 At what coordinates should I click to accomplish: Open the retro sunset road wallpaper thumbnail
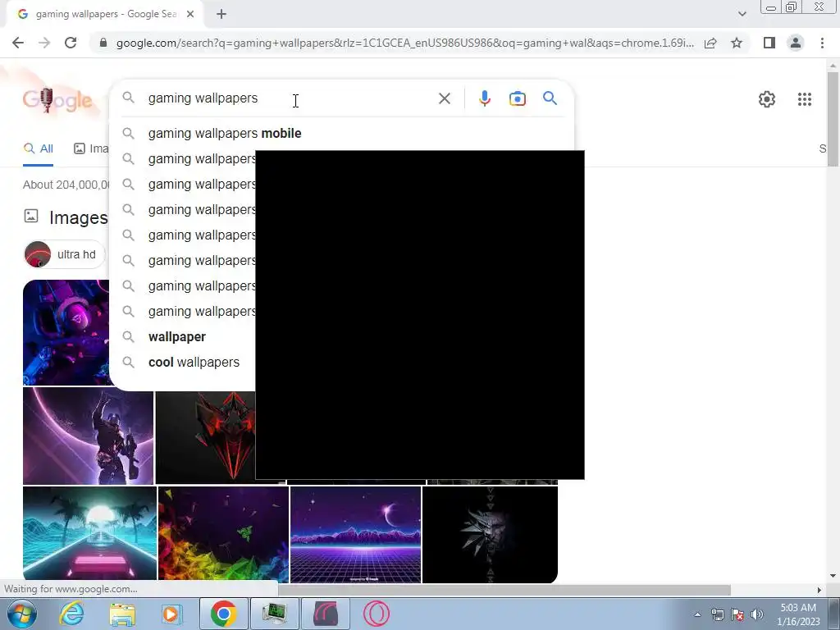(90, 533)
